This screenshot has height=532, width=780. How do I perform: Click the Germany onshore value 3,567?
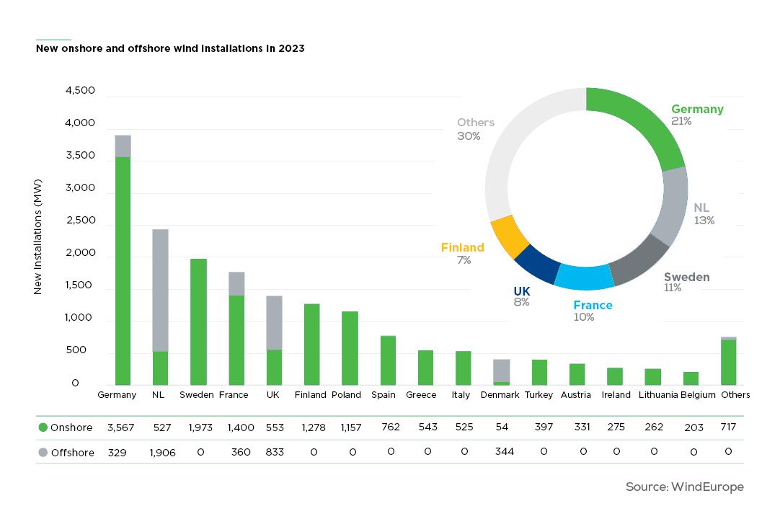click(121, 427)
